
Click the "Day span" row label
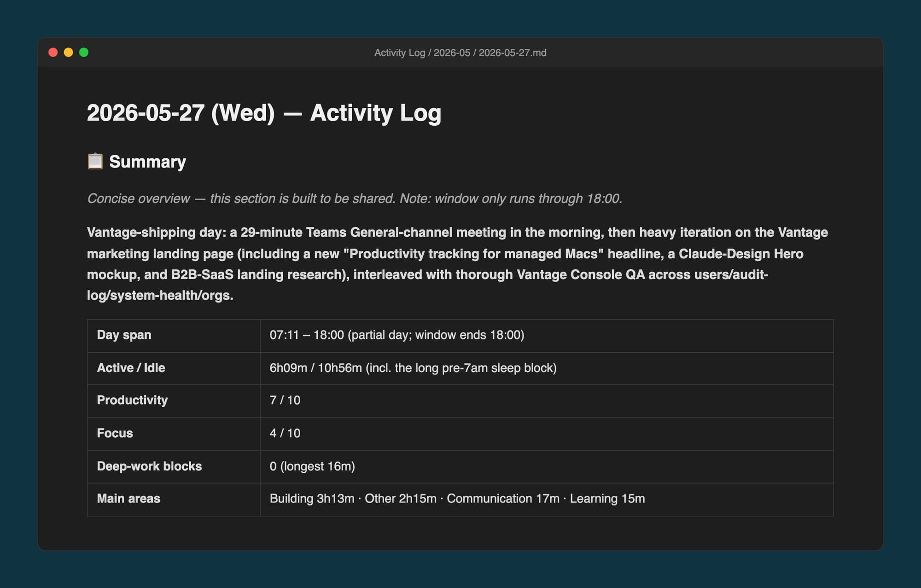[124, 335]
